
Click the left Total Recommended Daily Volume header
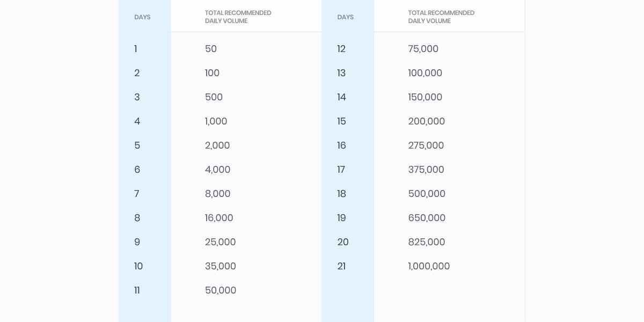pos(238,17)
